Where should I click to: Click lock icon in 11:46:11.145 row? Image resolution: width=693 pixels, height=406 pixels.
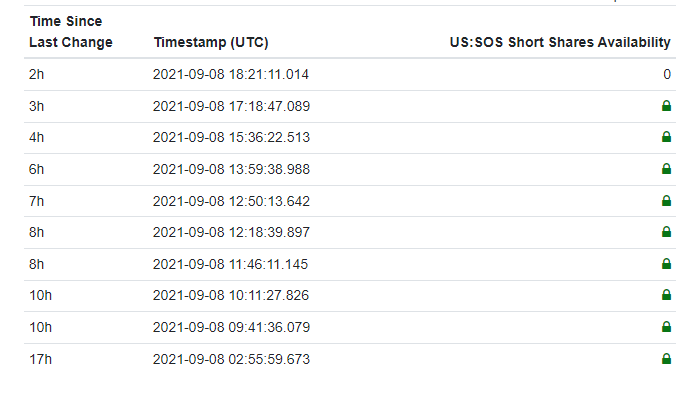pos(666,264)
